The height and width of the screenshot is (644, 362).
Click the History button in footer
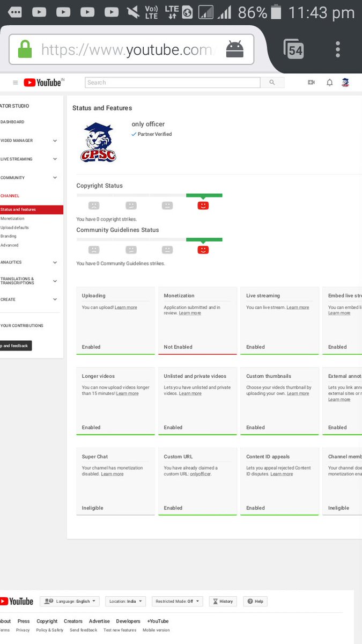pyautogui.click(x=223, y=602)
